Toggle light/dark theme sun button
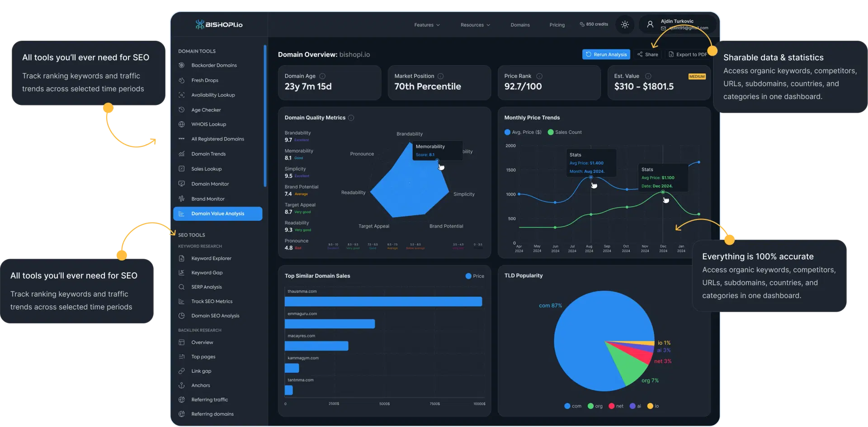Screen dimensions: 868x427 click(625, 24)
